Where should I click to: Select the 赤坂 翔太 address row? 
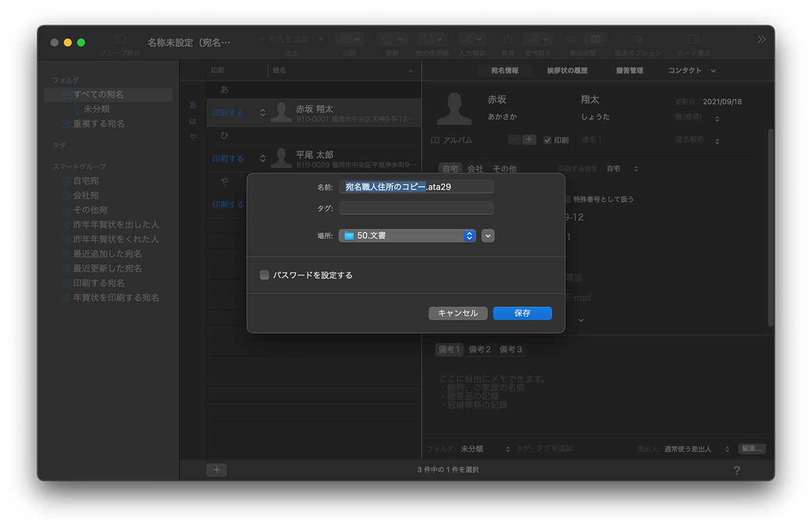tap(313, 113)
